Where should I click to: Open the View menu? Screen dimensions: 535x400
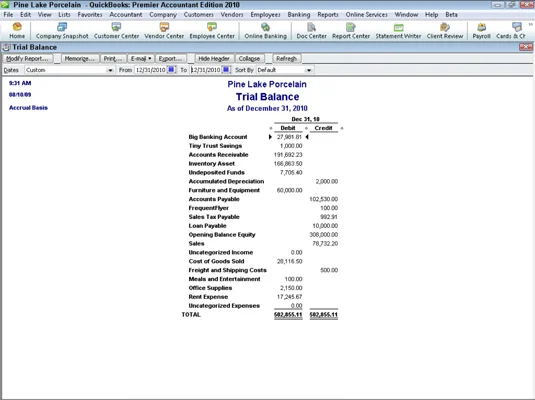click(45, 15)
